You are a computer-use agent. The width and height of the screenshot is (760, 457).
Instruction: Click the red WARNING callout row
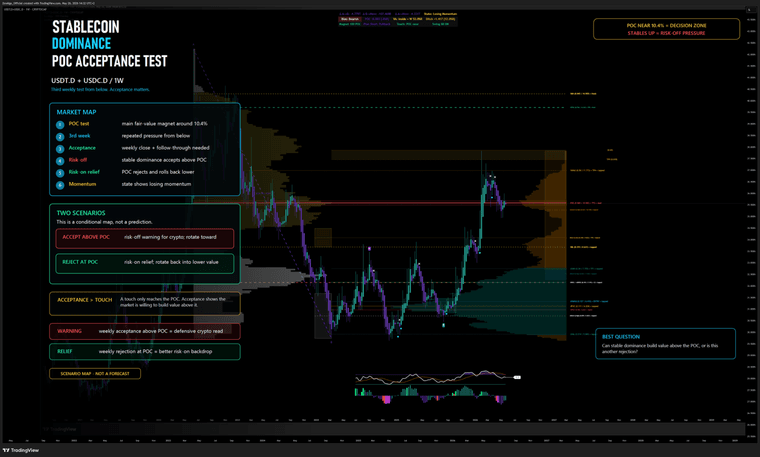click(144, 331)
